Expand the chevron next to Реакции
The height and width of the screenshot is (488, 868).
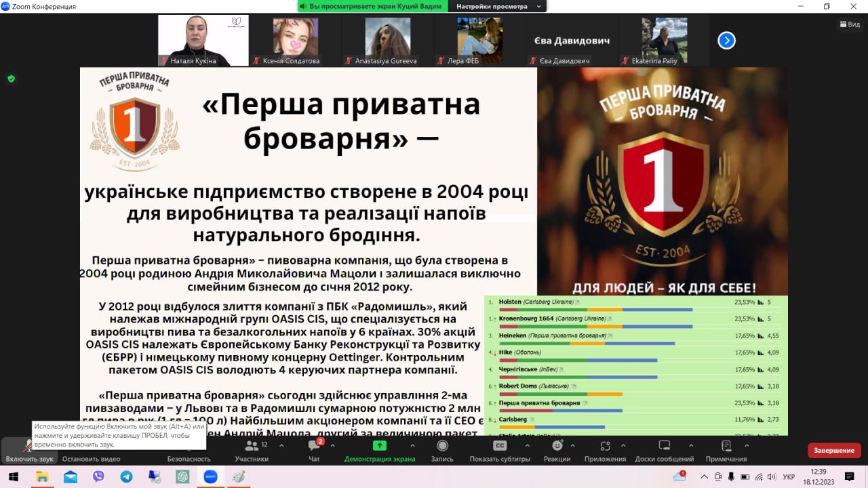[x=573, y=446]
